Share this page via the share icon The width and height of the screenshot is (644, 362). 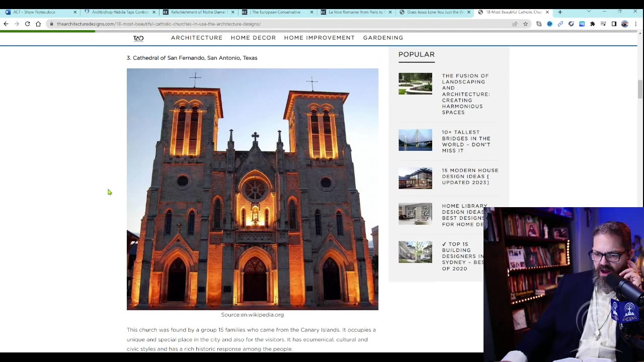(x=515, y=24)
